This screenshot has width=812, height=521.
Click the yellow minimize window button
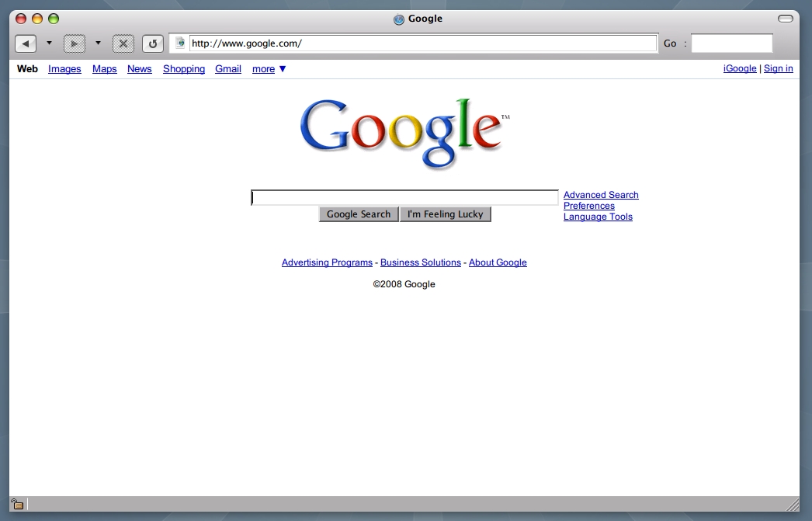(x=37, y=19)
